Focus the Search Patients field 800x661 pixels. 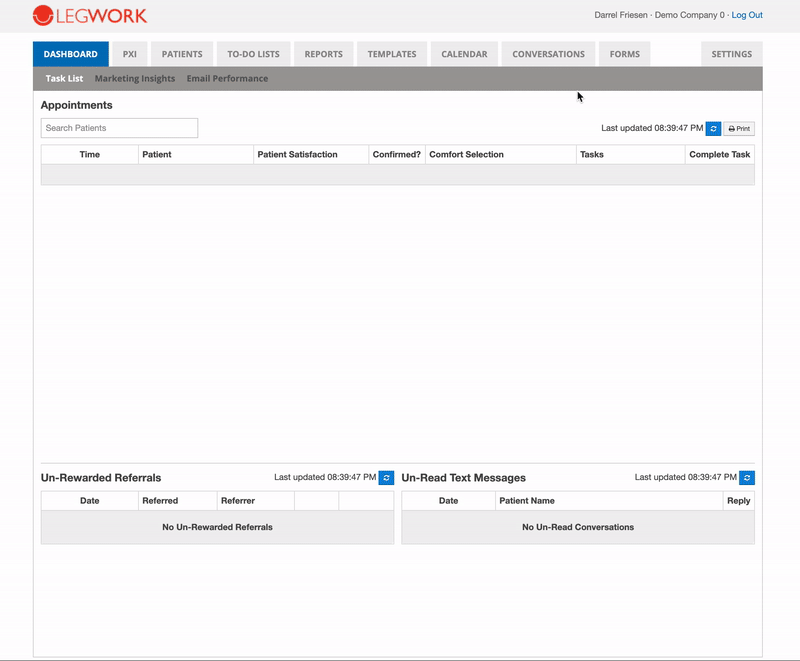tap(119, 128)
